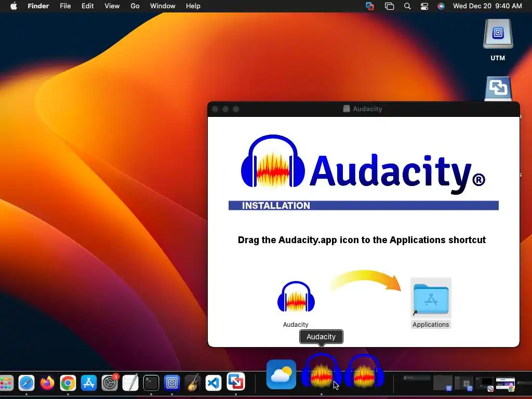Click the Audacity window title text
The height and width of the screenshot is (399, 532).
click(367, 109)
